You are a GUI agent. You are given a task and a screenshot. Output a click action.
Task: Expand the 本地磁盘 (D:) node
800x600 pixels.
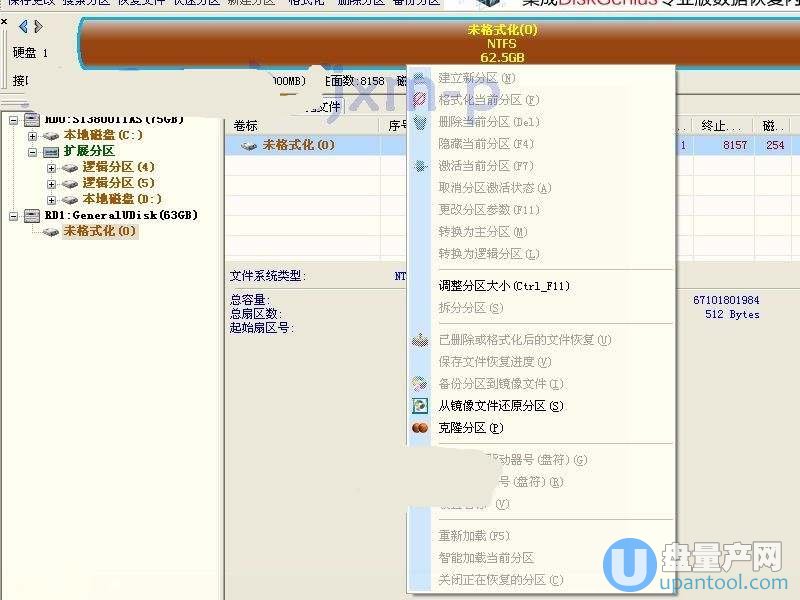pyautogui.click(x=51, y=199)
